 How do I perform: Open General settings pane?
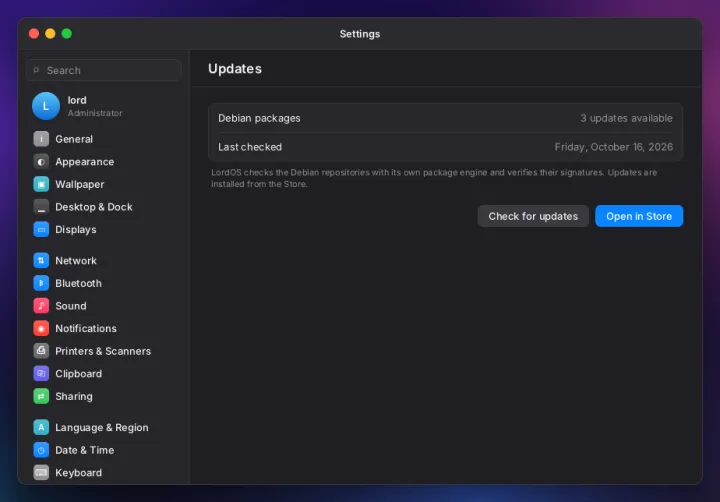point(74,139)
